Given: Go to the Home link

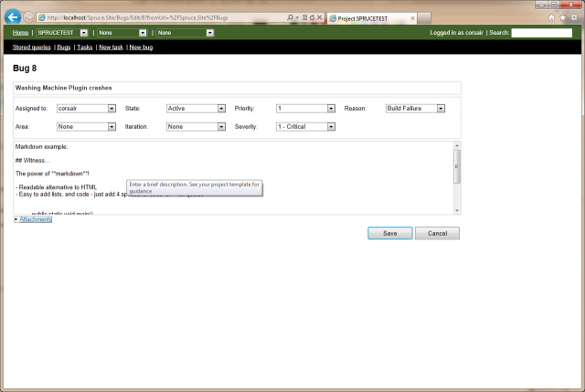Looking at the screenshot, I should [20, 33].
